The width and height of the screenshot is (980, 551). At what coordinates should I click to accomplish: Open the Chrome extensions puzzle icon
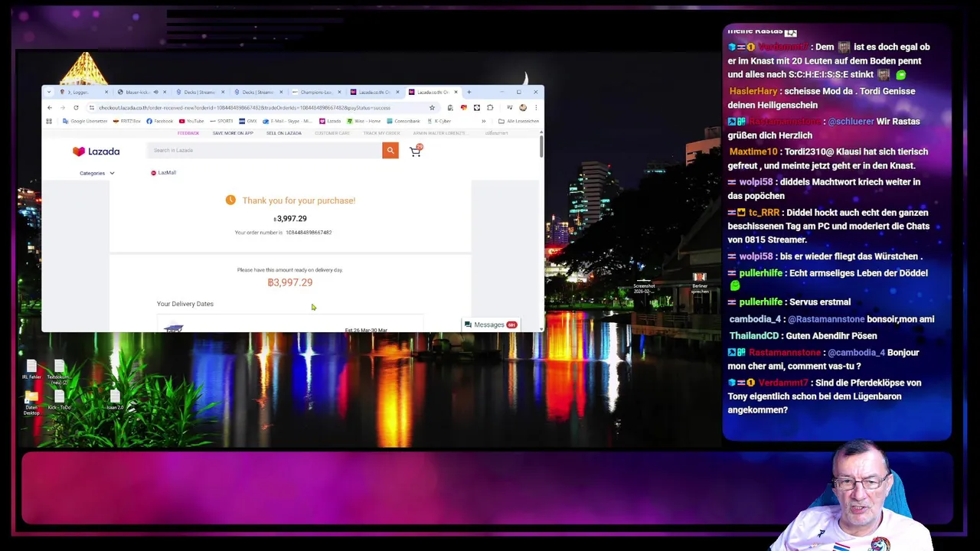pyautogui.click(x=490, y=108)
